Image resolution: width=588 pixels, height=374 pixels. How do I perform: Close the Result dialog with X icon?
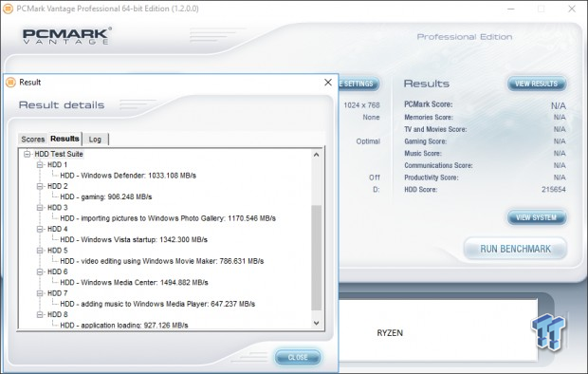click(328, 83)
